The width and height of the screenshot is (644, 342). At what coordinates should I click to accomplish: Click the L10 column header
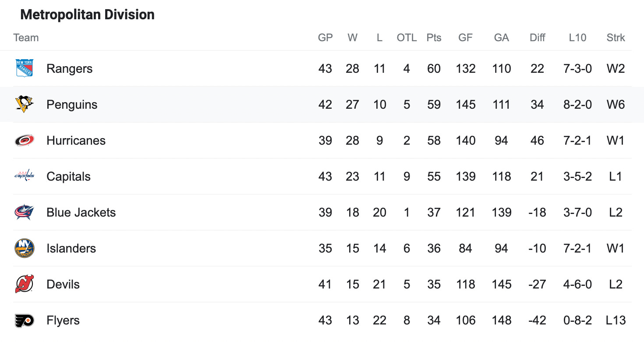(x=577, y=38)
